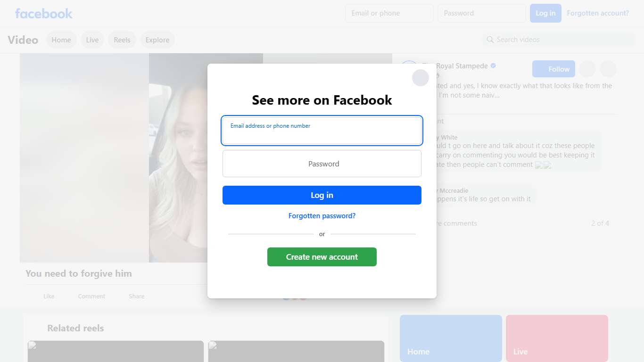Screen dimensions: 644x362
Task: Click the facebook logo
Action: (44, 13)
